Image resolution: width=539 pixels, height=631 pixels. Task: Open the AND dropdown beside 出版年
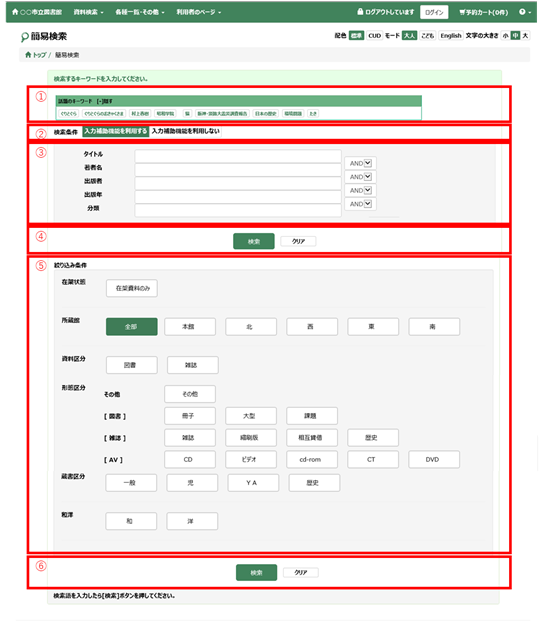click(360, 204)
